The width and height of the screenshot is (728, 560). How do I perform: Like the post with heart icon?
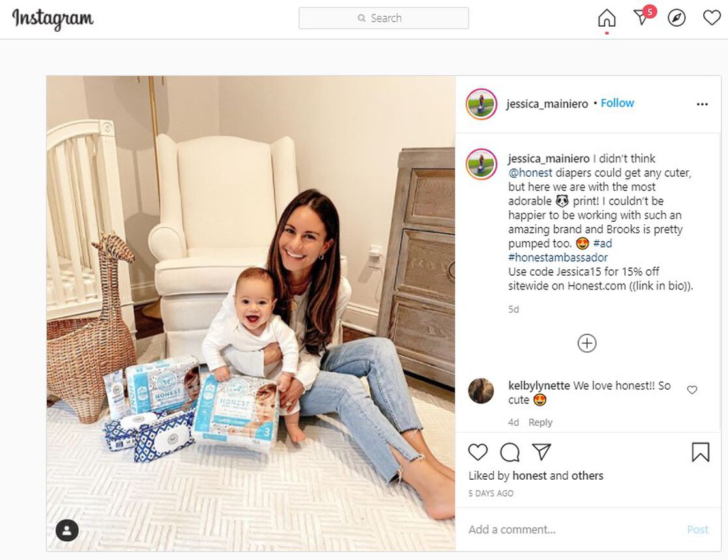click(x=478, y=452)
